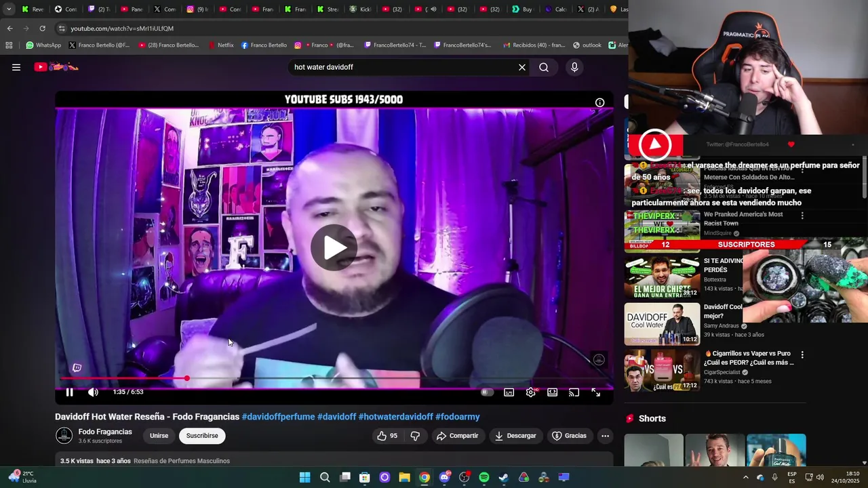
Task: Click the Suscribirse button
Action: pos(202,436)
